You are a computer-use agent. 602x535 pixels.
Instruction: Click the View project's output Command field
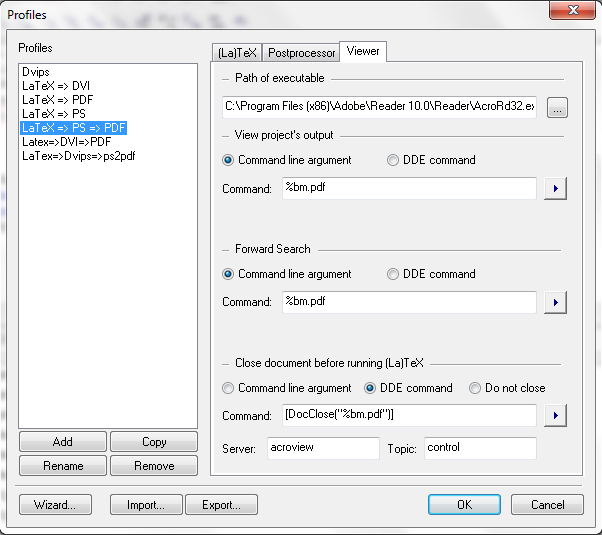[409, 188]
